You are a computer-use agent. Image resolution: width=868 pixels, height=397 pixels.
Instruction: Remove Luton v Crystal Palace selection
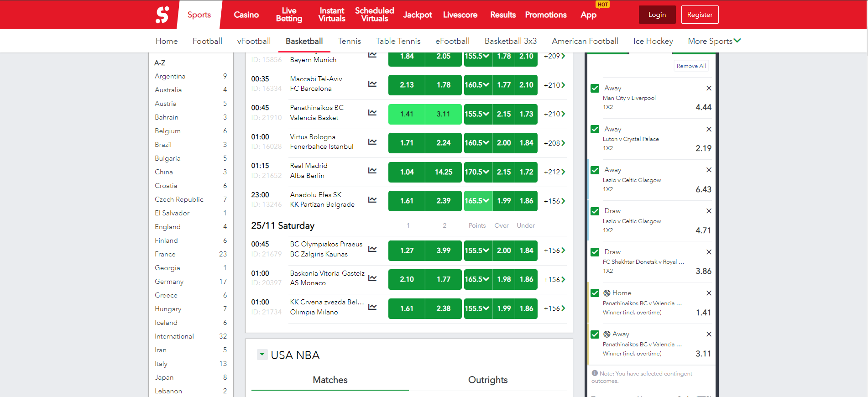coord(709,129)
